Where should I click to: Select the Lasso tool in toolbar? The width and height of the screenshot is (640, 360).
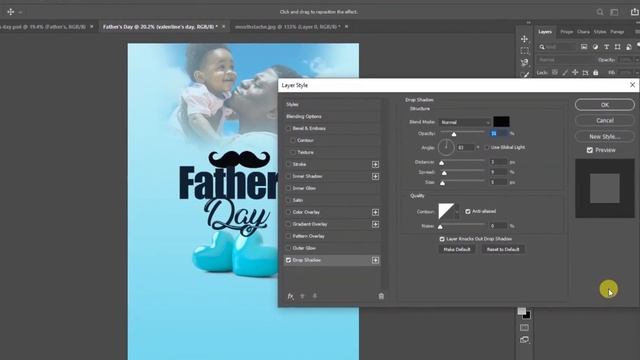pyautogui.click(x=524, y=62)
